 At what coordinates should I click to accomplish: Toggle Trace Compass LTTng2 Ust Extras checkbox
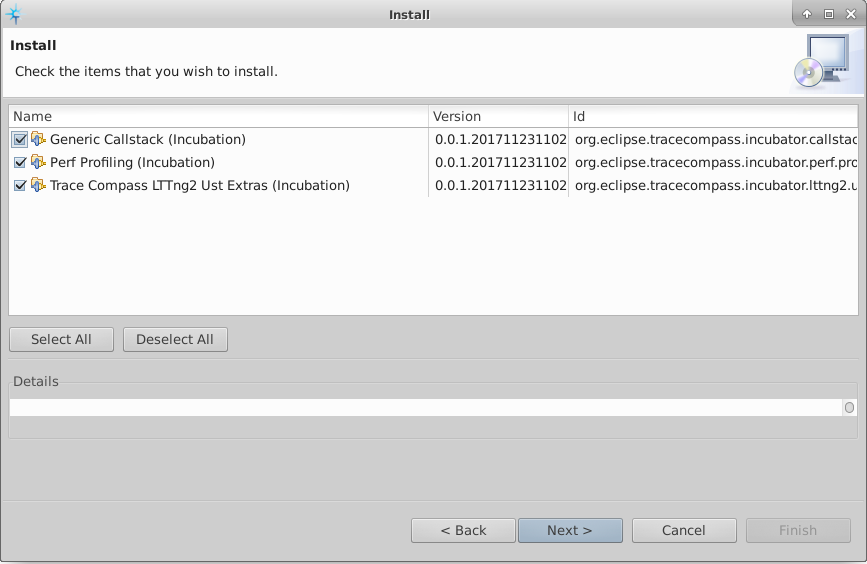pyautogui.click(x=20, y=185)
